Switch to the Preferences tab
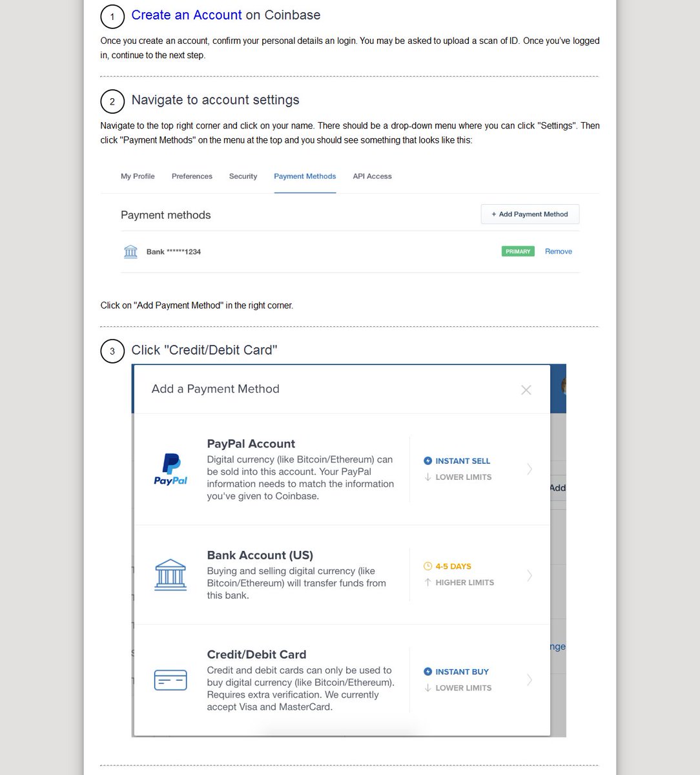Screen dimensions: 700x775 tap(192, 176)
